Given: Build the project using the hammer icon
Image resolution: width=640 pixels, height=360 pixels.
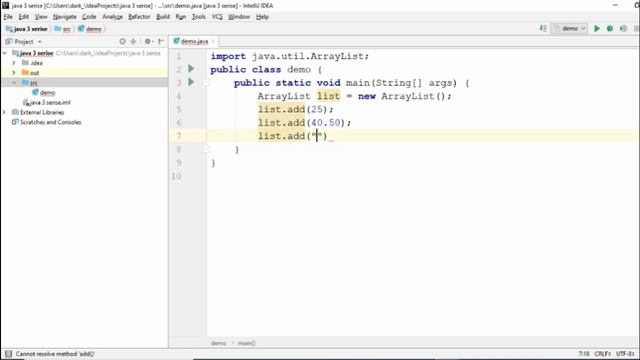Looking at the screenshot, I should 543,29.
